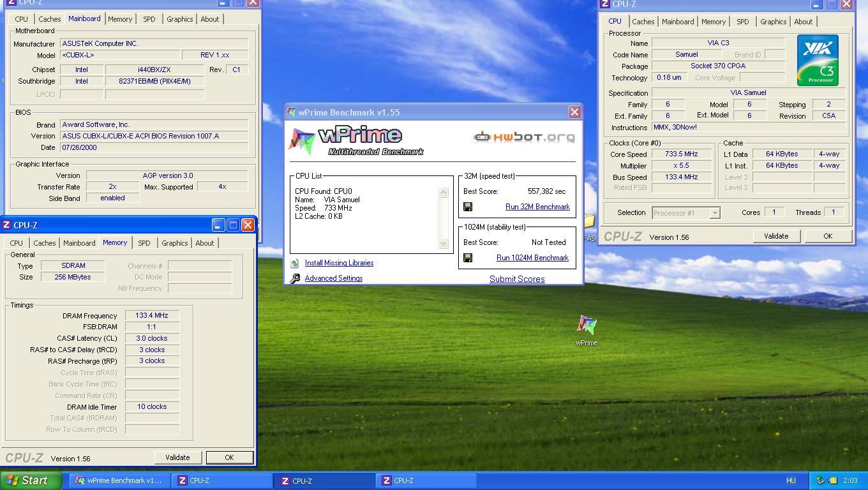
Task: Click the 557,382 sec best score text
Action: pyautogui.click(x=546, y=191)
